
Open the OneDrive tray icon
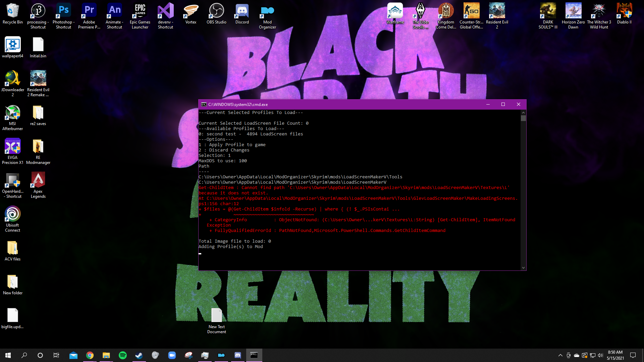click(577, 355)
